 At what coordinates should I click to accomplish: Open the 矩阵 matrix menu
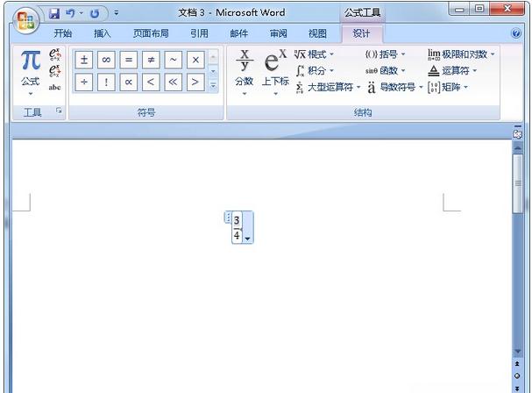pos(448,88)
